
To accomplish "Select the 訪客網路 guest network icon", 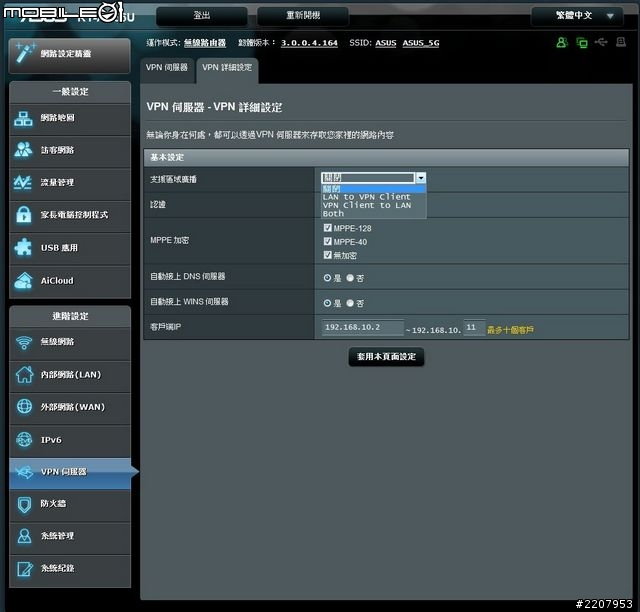I will click(24, 150).
